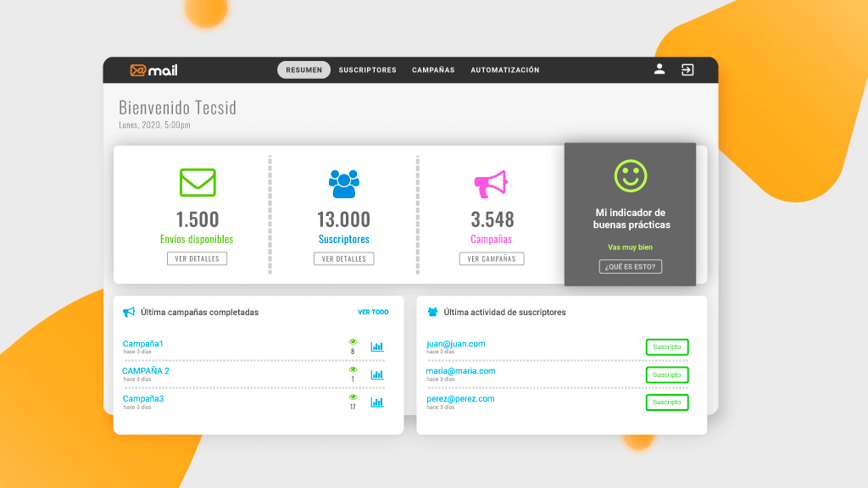This screenshot has height=488, width=868.
Task: Open subscriber juan@juan.com
Action: 455,344
